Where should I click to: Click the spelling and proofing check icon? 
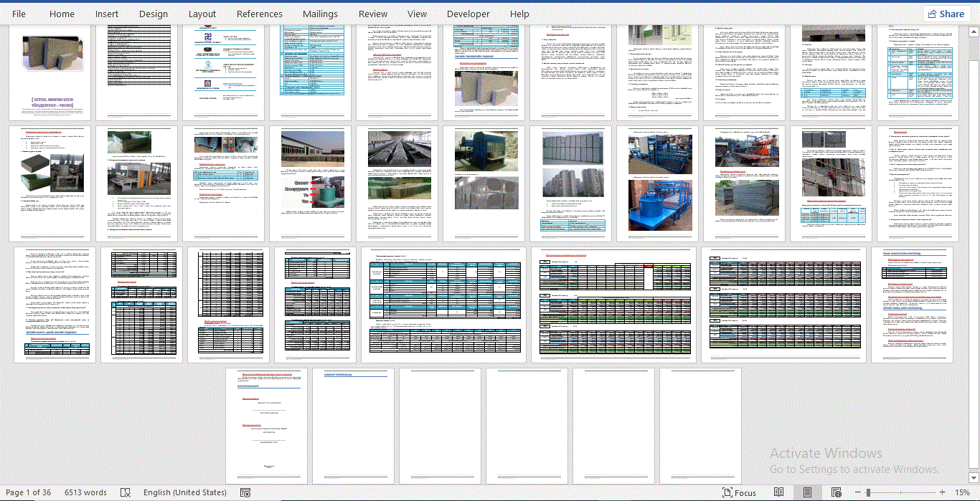pos(126,492)
